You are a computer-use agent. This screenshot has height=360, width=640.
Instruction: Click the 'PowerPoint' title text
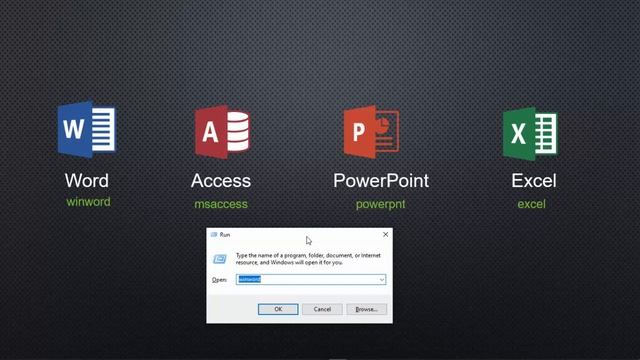tap(381, 180)
